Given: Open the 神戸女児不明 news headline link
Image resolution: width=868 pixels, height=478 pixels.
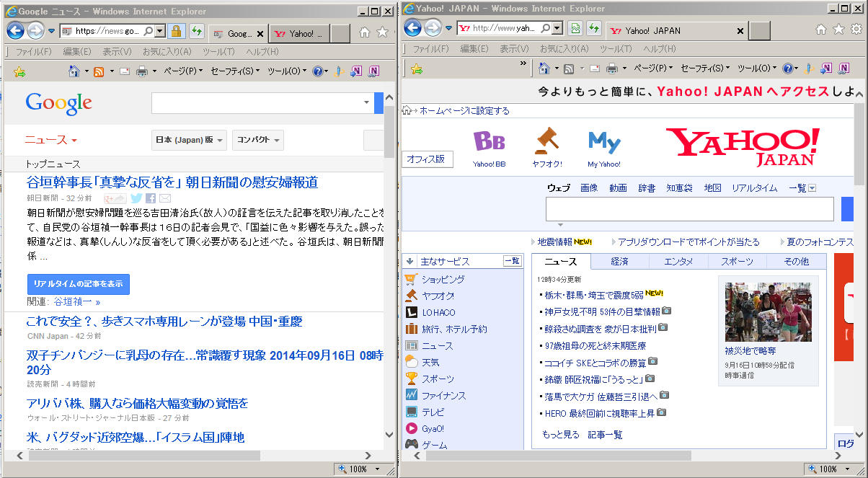Looking at the screenshot, I should click(x=599, y=311).
